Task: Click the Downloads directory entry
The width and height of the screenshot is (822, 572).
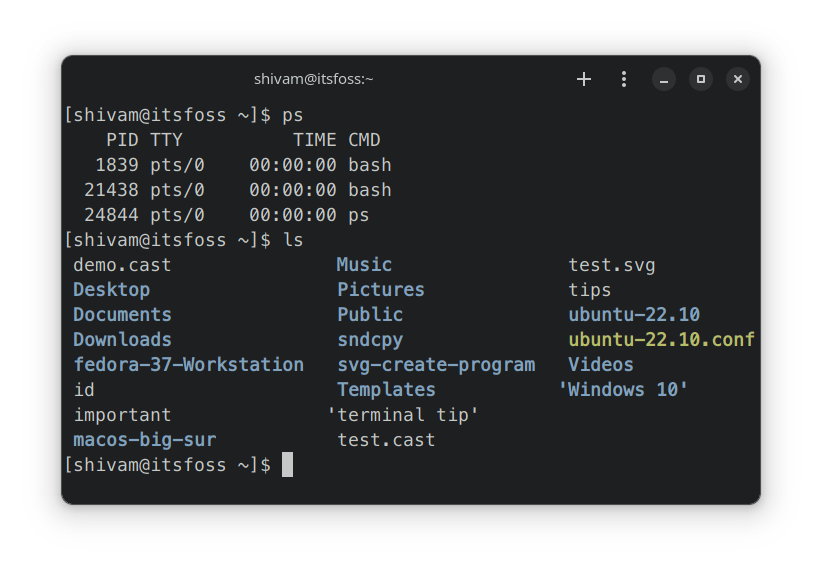Action: (x=122, y=340)
